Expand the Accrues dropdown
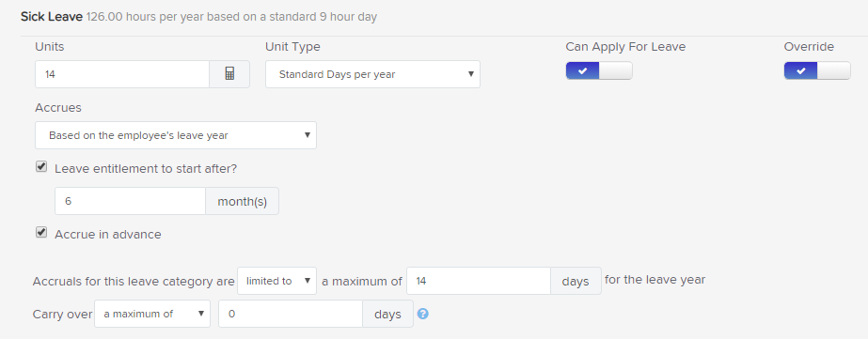Viewport: 868px width, 339px height. [x=176, y=135]
